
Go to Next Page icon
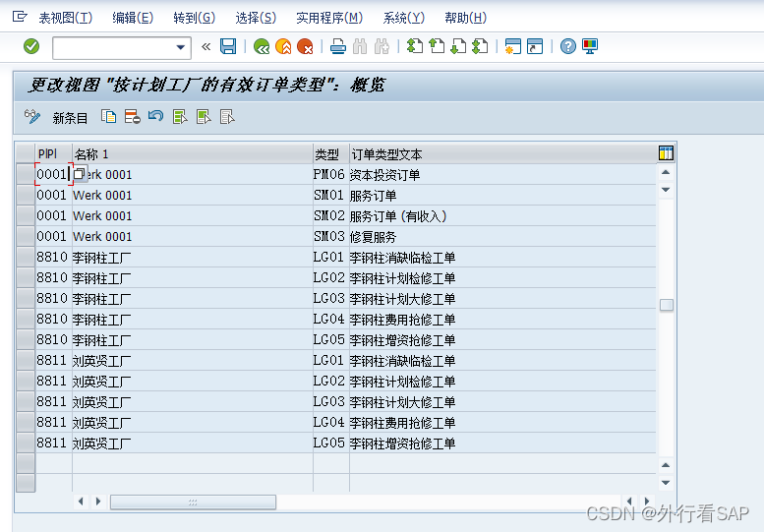pos(458,47)
